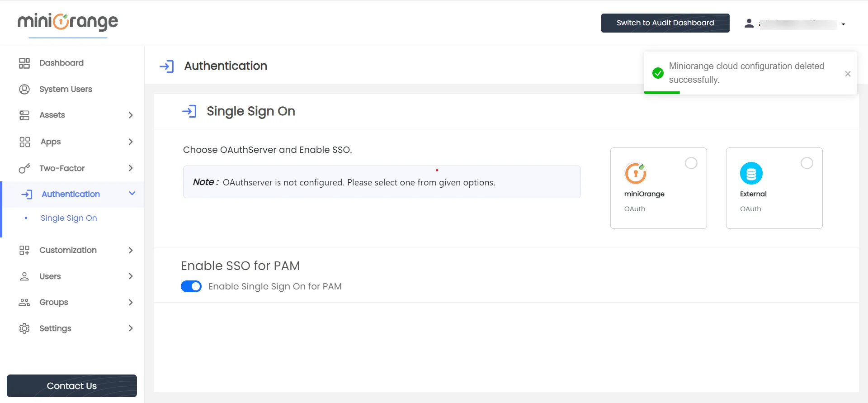Dismiss the deletion success notification
This screenshot has width=868, height=403.
(848, 74)
